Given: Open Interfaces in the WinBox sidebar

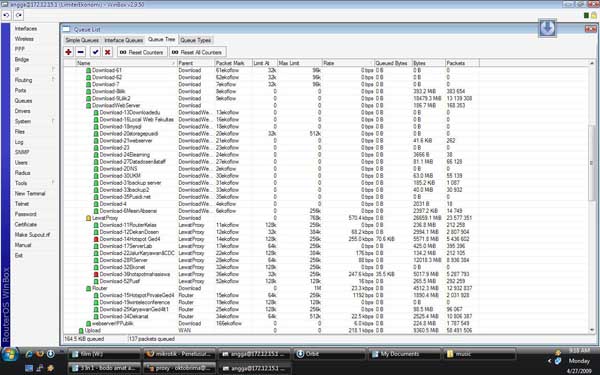Looking at the screenshot, I should (x=26, y=29).
